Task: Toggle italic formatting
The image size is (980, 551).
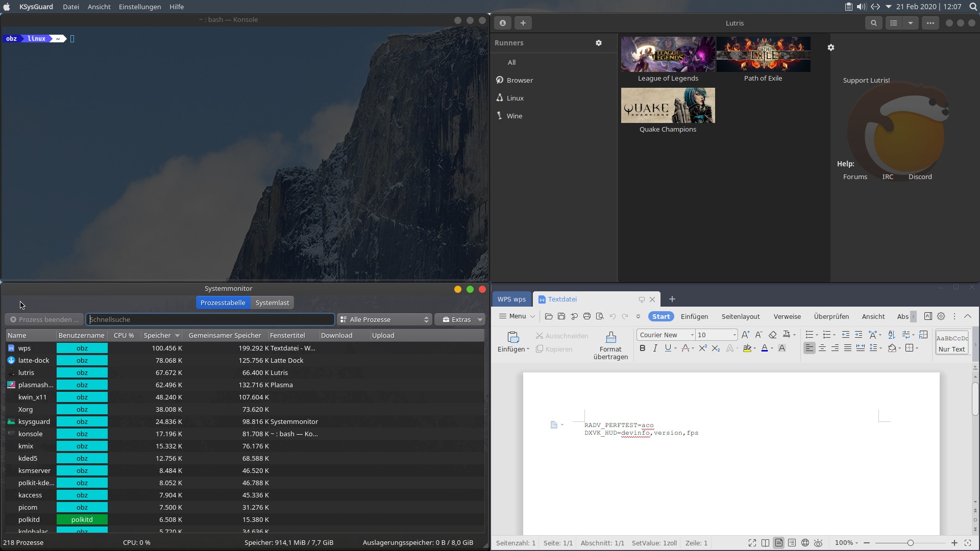Action: [655, 348]
